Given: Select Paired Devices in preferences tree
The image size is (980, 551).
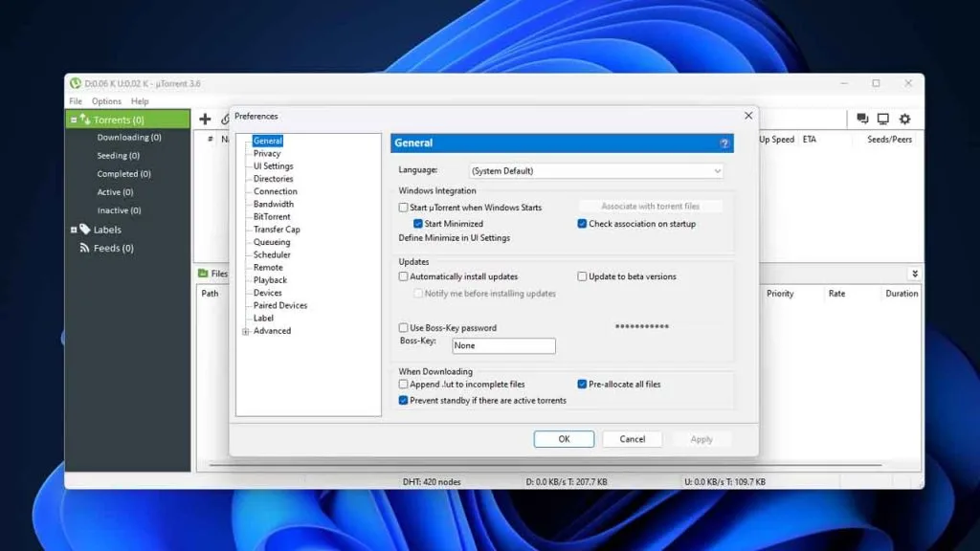Looking at the screenshot, I should [x=280, y=305].
